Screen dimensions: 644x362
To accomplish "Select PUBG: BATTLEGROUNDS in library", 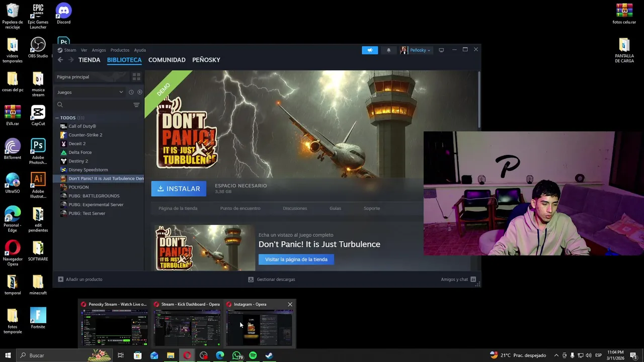I will click(99, 196).
